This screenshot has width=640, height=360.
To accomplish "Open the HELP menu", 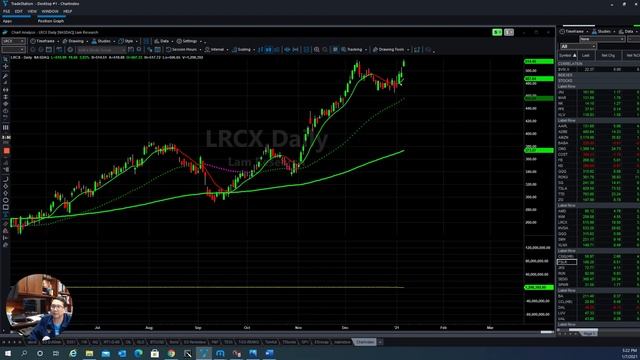I will point(68,11).
